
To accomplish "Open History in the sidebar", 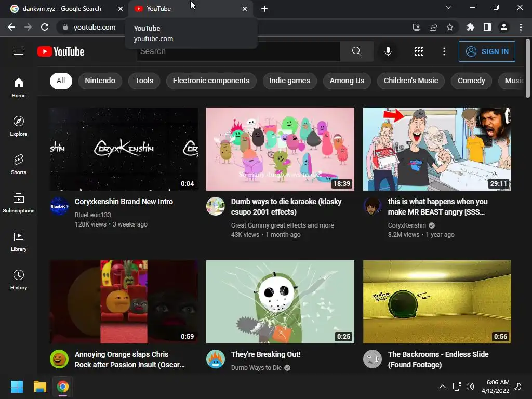I will (19, 280).
